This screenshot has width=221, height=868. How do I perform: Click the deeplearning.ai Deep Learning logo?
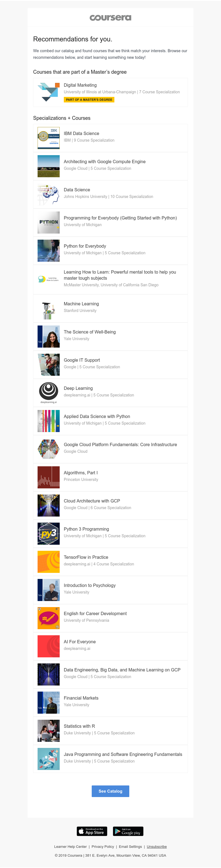tap(49, 392)
